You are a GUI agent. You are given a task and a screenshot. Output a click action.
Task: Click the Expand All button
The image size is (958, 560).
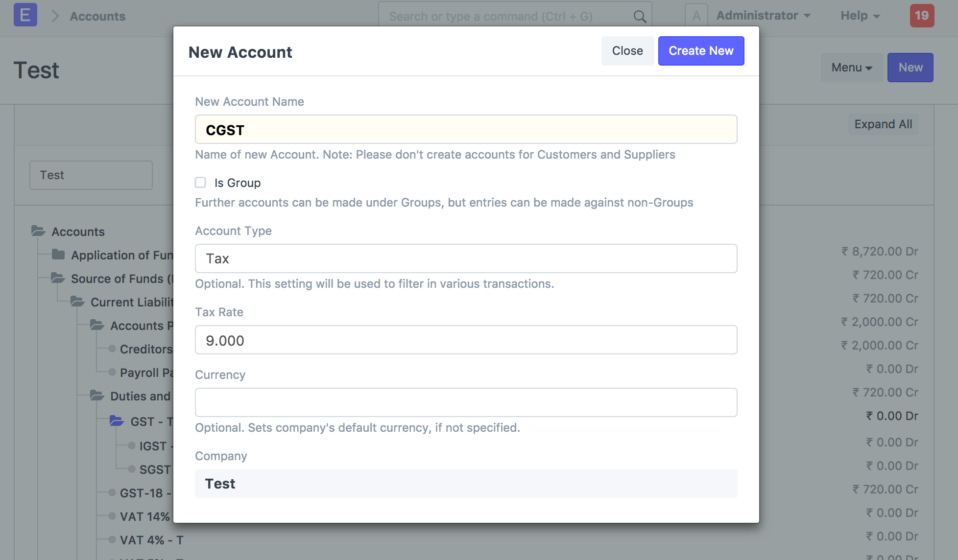point(883,124)
